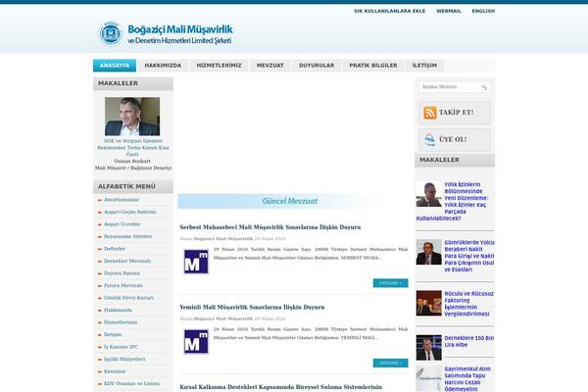
Task: Open İş Kanunu IPC in alphabetic menu
Action: coord(121,347)
